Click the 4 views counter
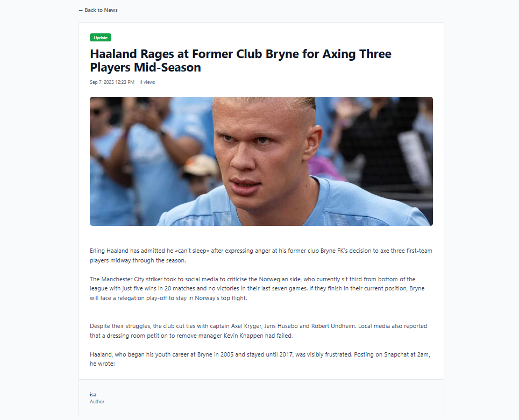 (147, 82)
